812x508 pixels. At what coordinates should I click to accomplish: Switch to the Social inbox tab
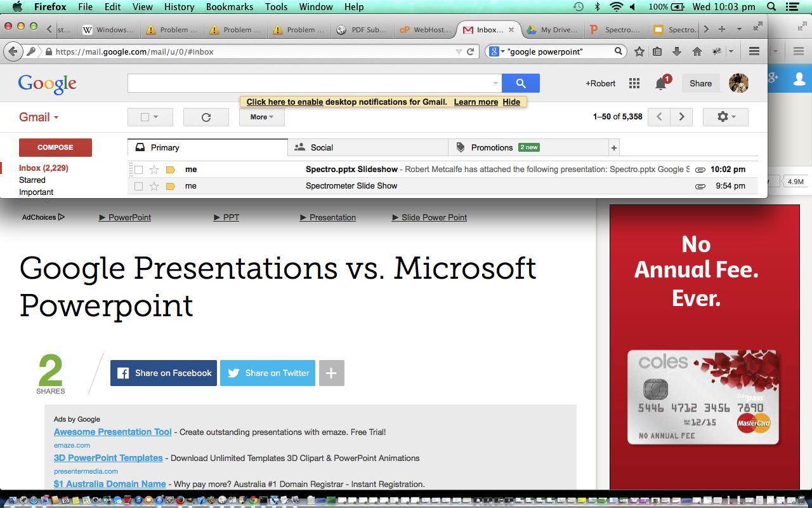tap(321, 147)
